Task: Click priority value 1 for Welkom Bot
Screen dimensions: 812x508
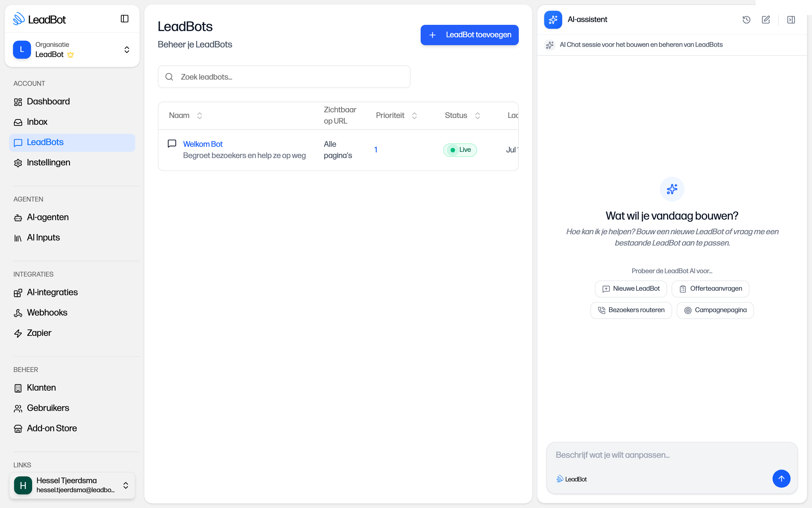Action: 376,150
